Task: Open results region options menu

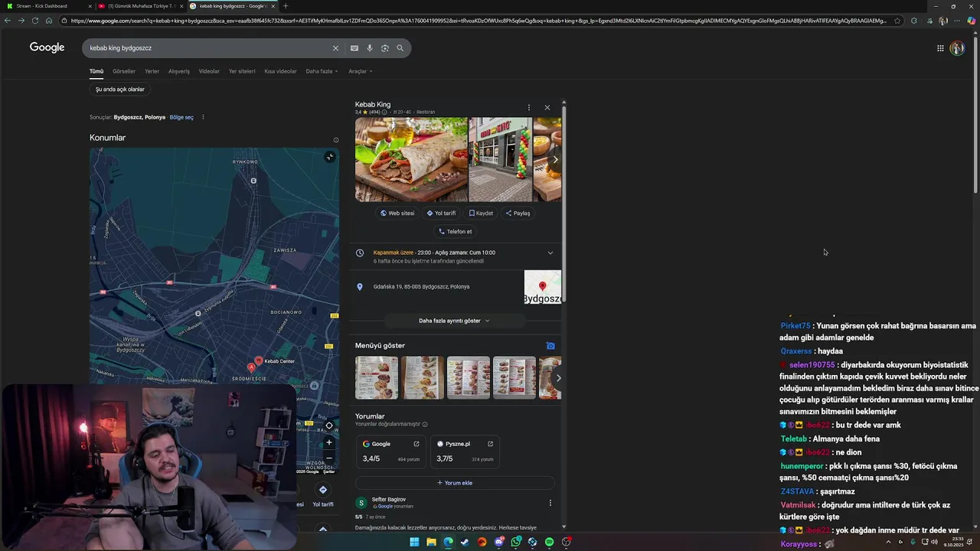Action: 203,117
